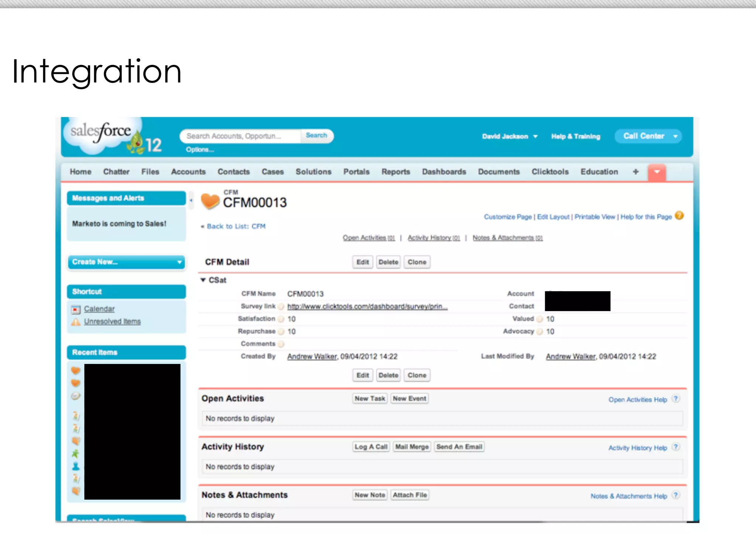The width and height of the screenshot is (756, 534).
Task: Collapse the sidebar using the handle arrow
Action: point(191,200)
